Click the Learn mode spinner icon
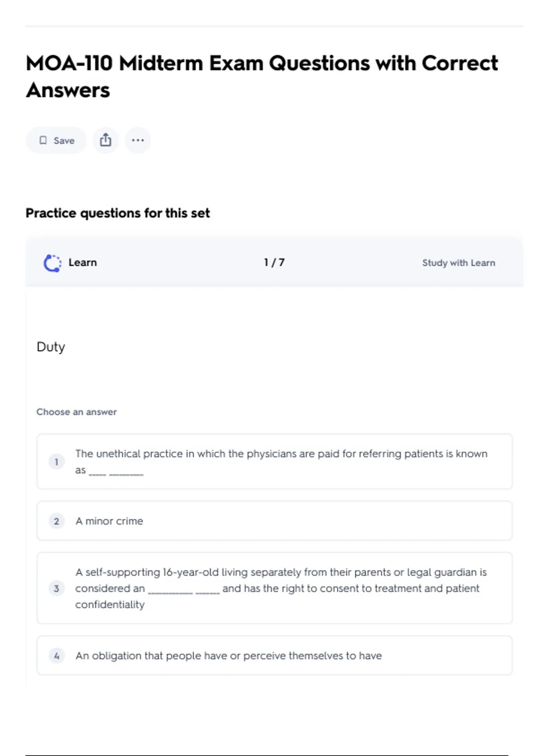The image size is (534, 756). [x=53, y=263]
